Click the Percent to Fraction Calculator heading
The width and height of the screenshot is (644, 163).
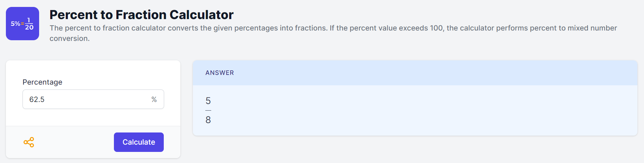(142, 15)
